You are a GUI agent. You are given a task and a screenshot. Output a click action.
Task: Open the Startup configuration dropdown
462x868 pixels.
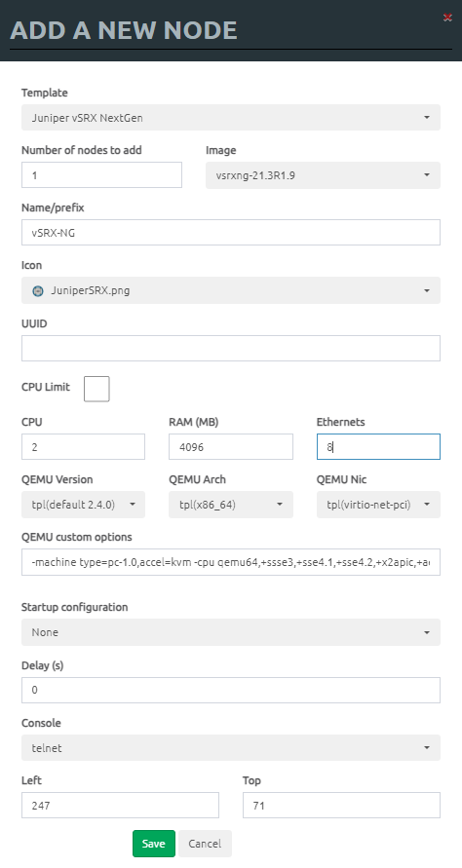tap(231, 632)
